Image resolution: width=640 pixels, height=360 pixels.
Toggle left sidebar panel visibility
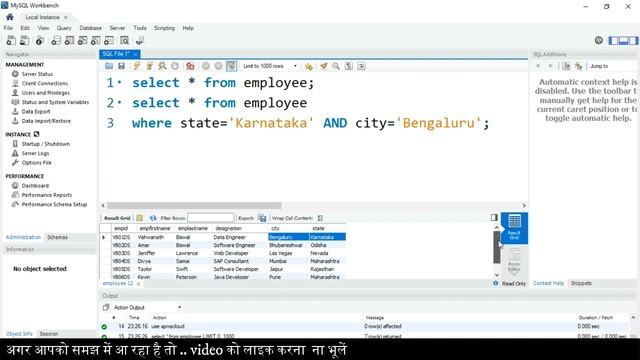tap(613, 40)
